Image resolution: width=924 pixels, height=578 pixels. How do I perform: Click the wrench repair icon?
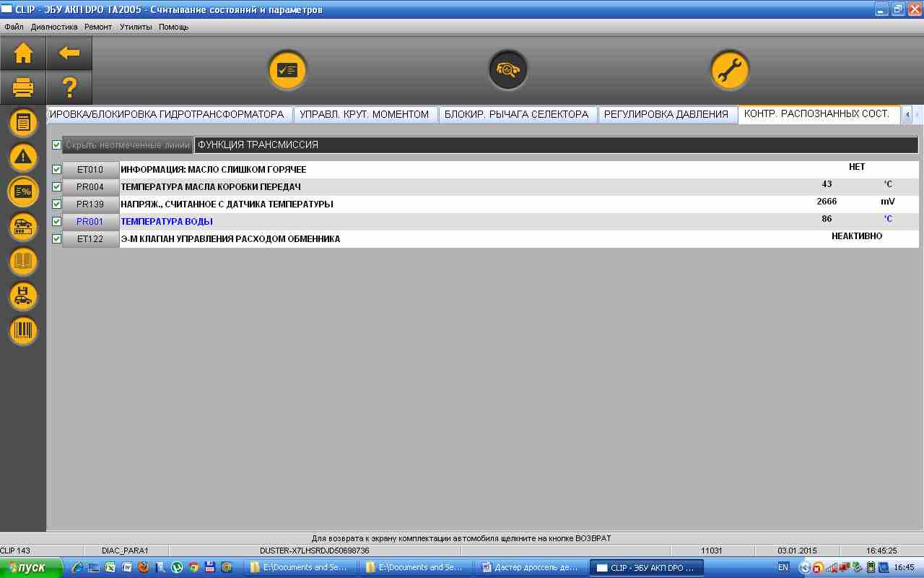(x=729, y=70)
